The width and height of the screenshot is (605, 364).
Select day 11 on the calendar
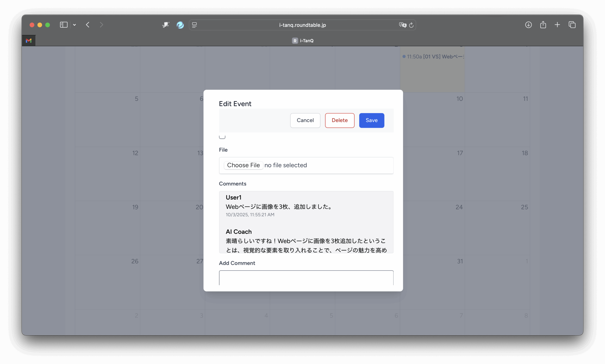[x=525, y=99]
